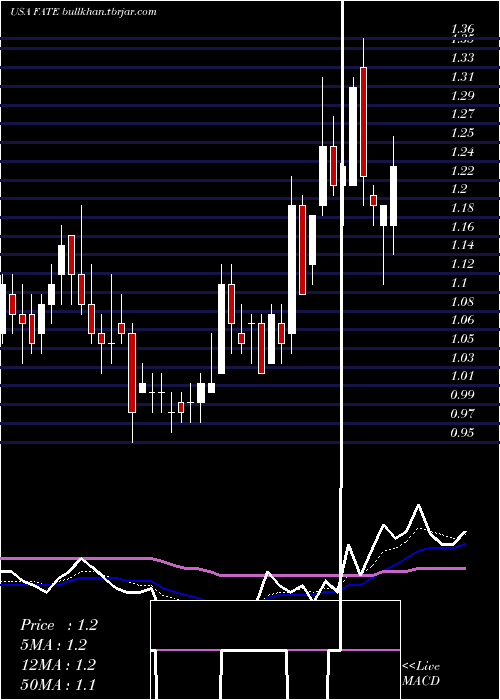Open the '<<Live MACD' label
The width and height of the screenshot is (500, 700).
coord(421,673)
